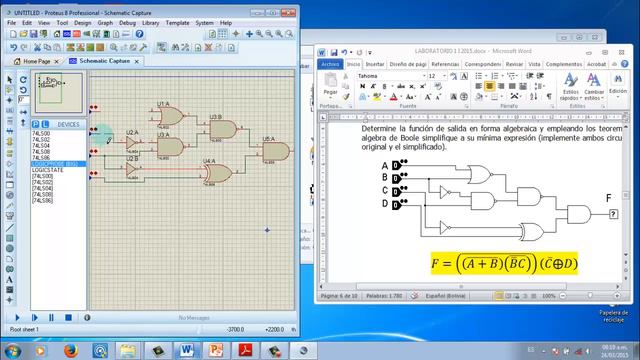The image size is (640, 360).
Task: Step the simulation with the Step button
Action: point(34,318)
